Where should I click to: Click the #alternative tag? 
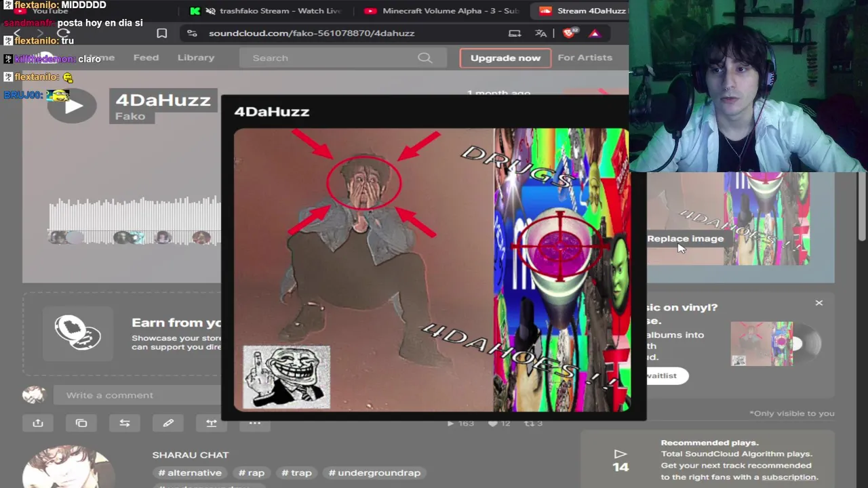pyautogui.click(x=190, y=472)
